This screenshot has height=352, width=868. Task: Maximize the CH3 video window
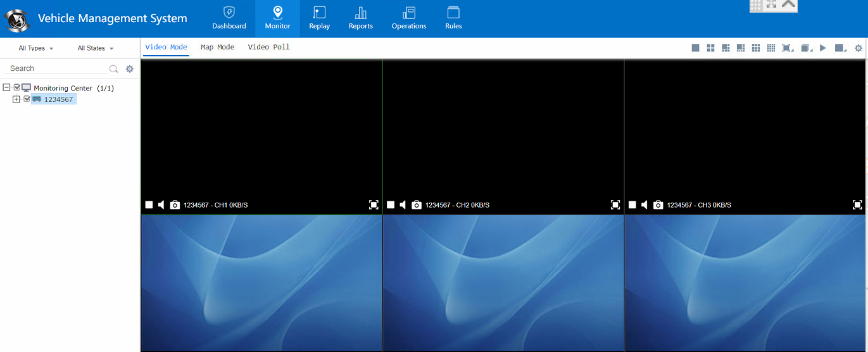[857, 205]
